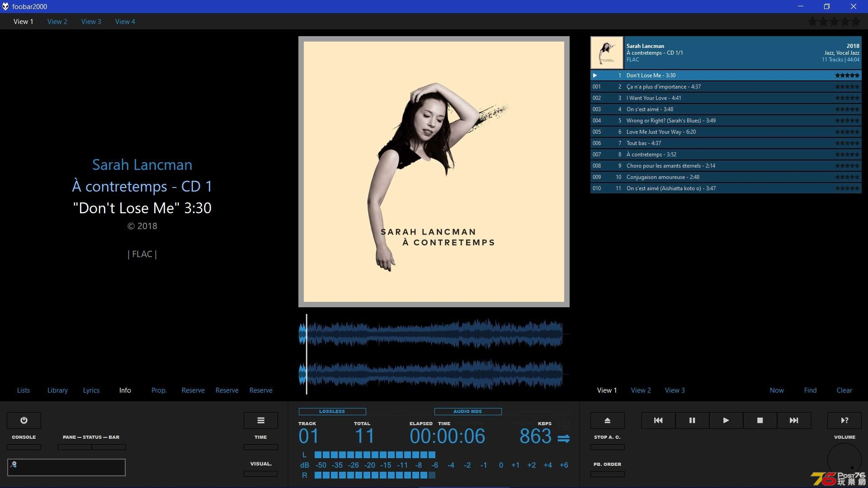Select playlist View 3 tab at bottom right
The width and height of the screenshot is (868, 488).
[675, 390]
